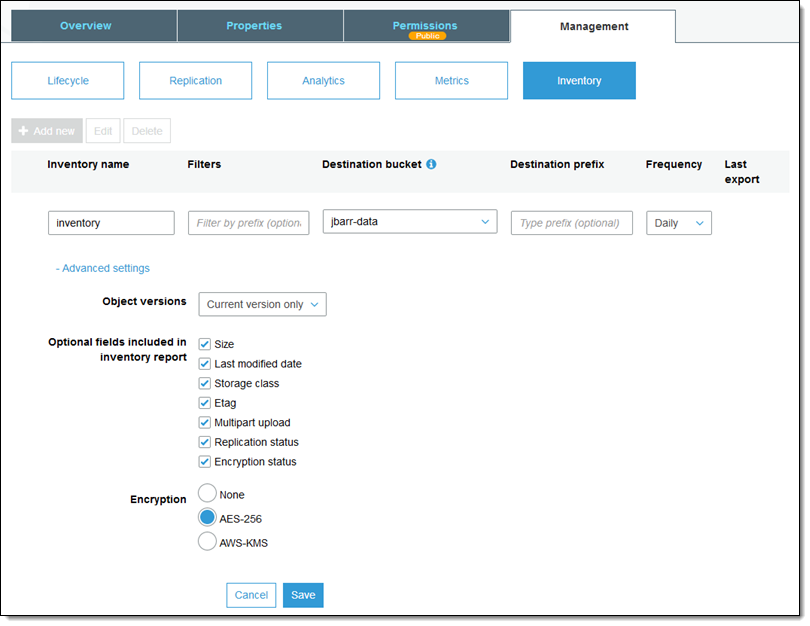Image resolution: width=810 pixels, height=626 pixels.
Task: Select the None encryption radio button
Action: pos(207,493)
